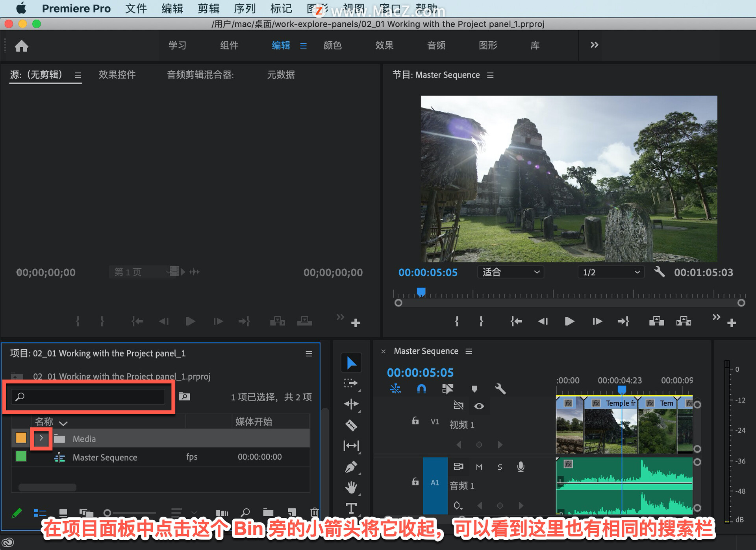This screenshot has height=550, width=756.
Task: Click the Home icon
Action: (x=22, y=46)
